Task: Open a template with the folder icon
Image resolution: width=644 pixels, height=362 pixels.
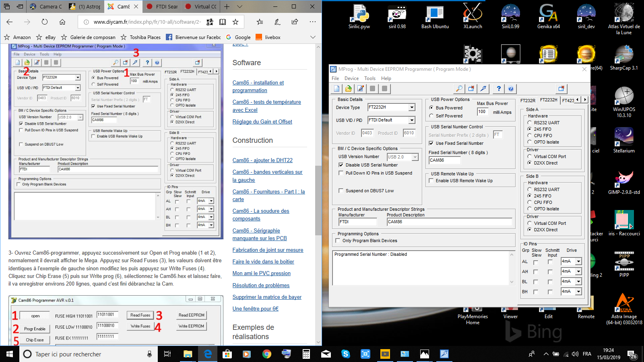Action: pos(349,89)
